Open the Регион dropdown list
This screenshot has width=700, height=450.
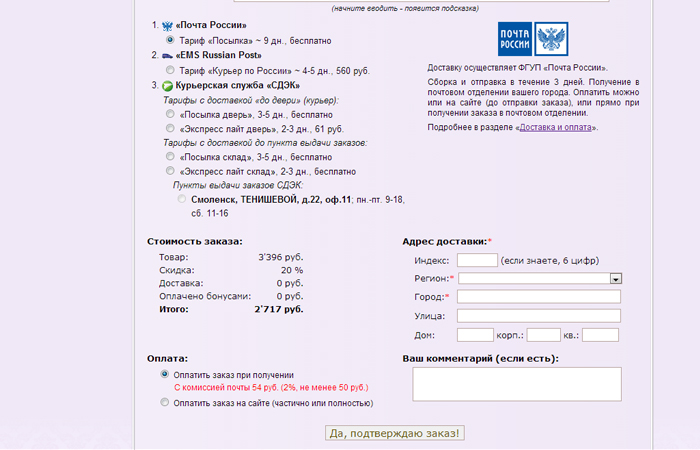click(x=616, y=279)
